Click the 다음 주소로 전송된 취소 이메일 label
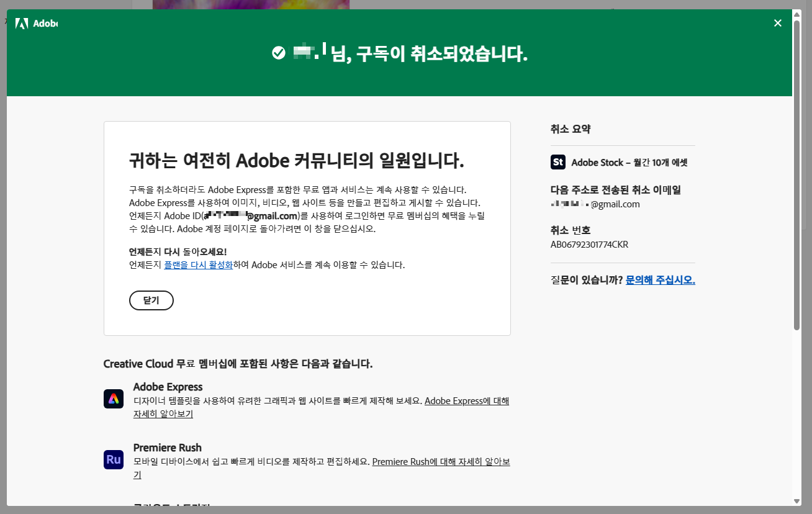 click(x=616, y=190)
